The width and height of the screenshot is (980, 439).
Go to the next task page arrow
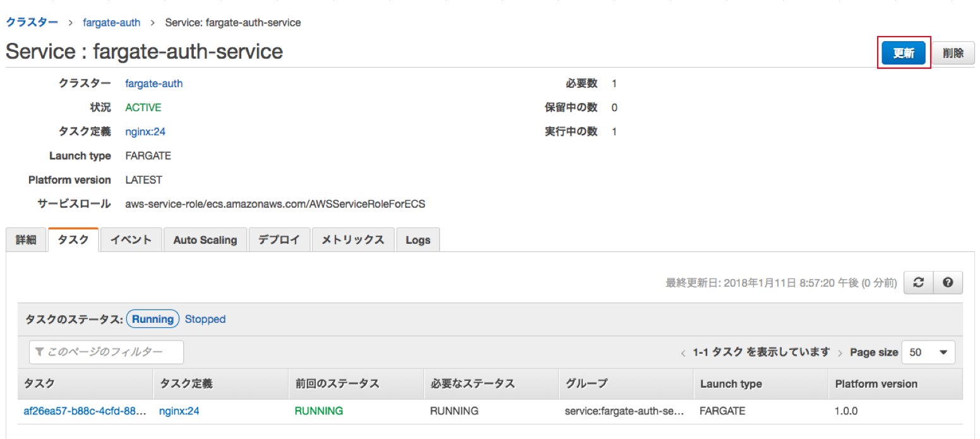point(840,352)
